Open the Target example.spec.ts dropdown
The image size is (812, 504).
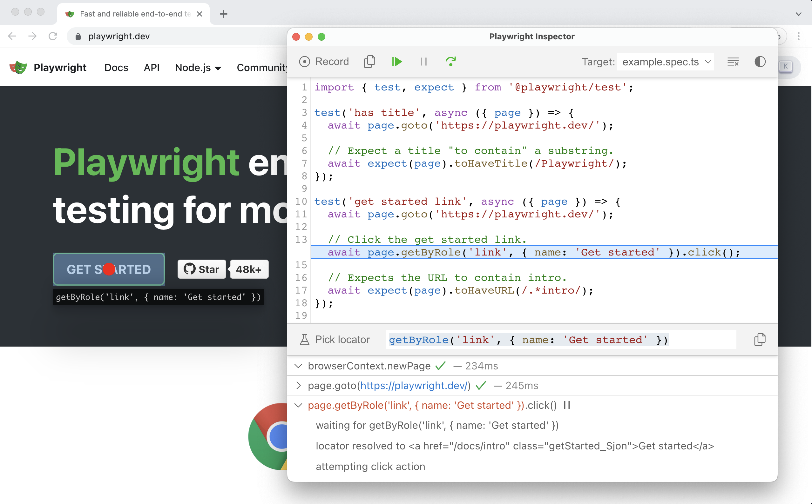click(x=666, y=62)
